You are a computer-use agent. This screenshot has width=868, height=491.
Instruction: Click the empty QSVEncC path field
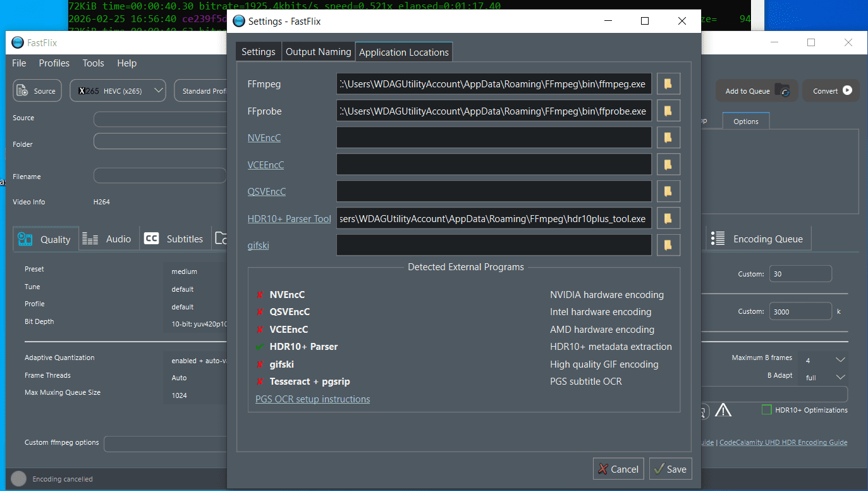click(494, 191)
